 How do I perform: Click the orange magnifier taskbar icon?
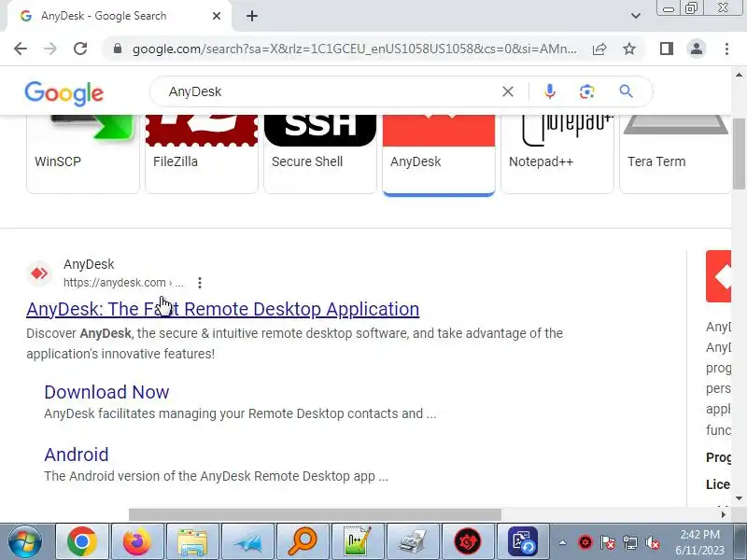[x=303, y=541]
